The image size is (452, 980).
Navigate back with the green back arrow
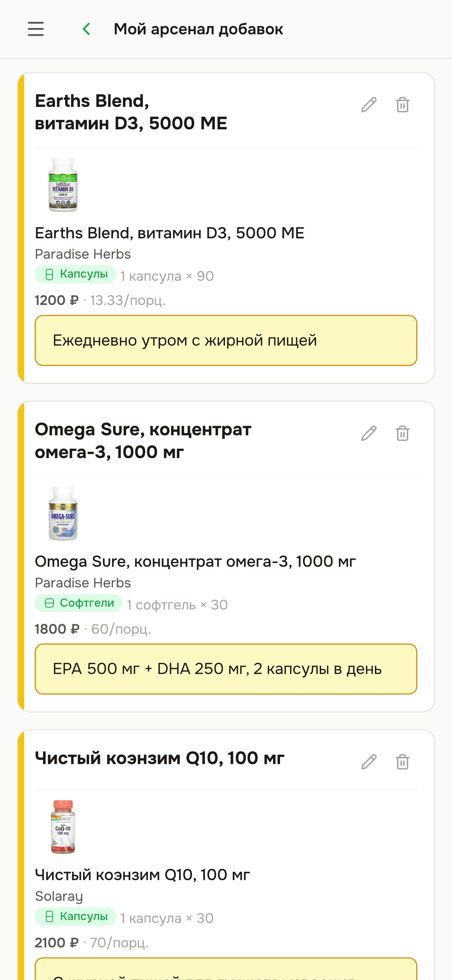[85, 28]
